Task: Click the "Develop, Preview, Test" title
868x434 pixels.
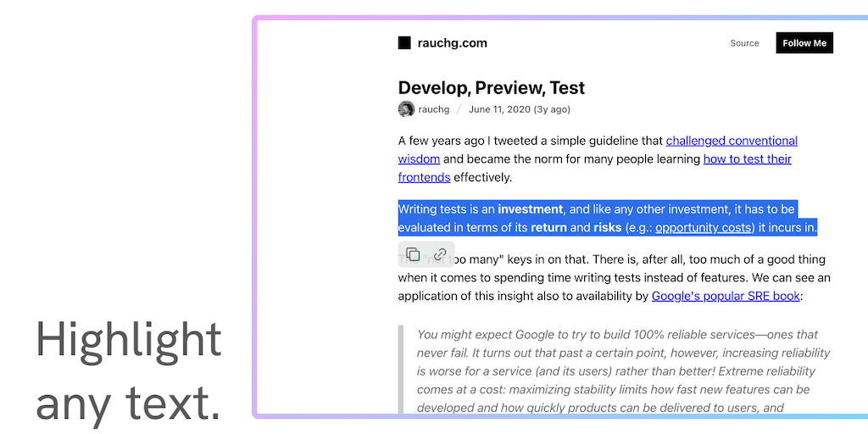Action: point(492,87)
